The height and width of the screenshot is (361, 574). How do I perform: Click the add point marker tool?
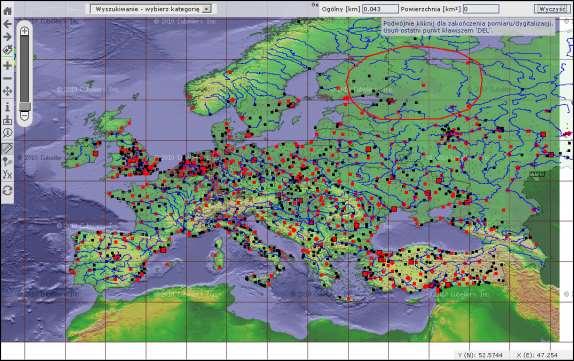7,161
